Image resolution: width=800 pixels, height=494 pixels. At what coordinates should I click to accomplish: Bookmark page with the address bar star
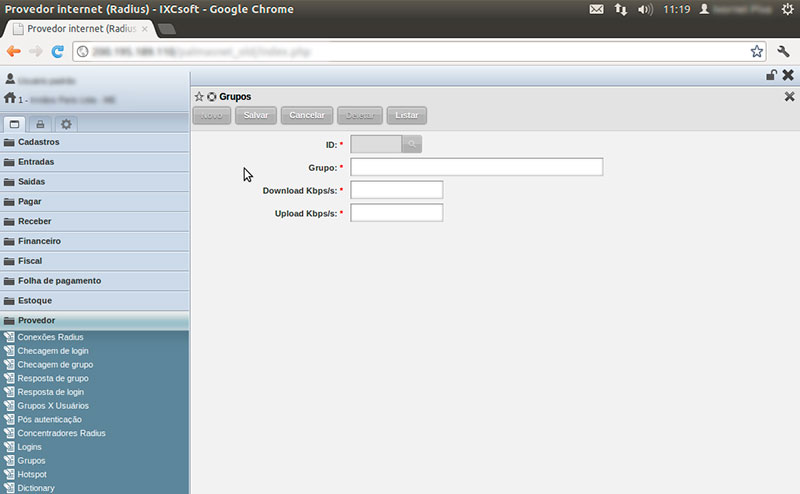click(757, 51)
